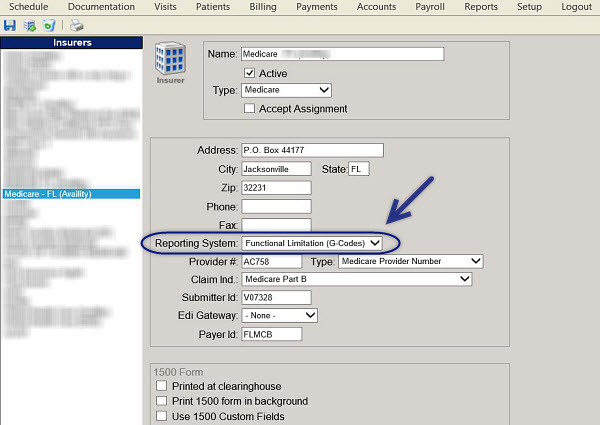Click the empty Phone field

point(276,207)
